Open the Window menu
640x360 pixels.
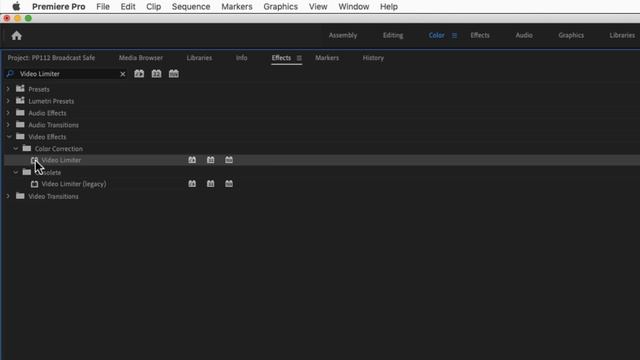click(354, 7)
